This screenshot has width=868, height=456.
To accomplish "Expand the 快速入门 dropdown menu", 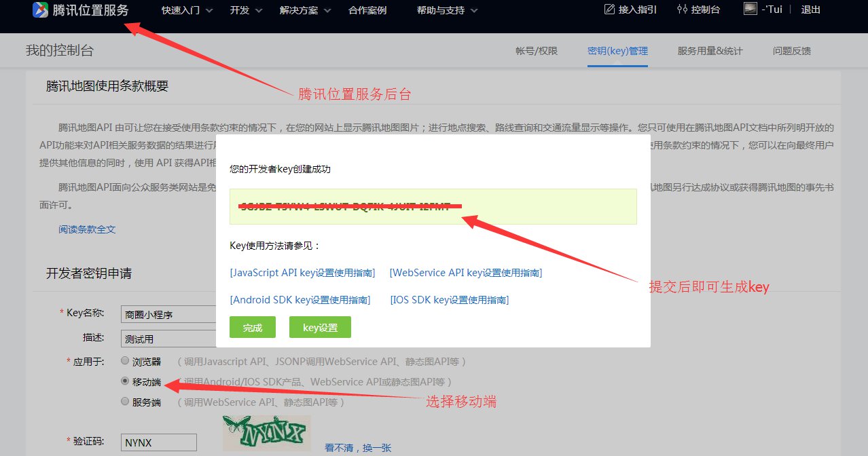I will point(187,10).
